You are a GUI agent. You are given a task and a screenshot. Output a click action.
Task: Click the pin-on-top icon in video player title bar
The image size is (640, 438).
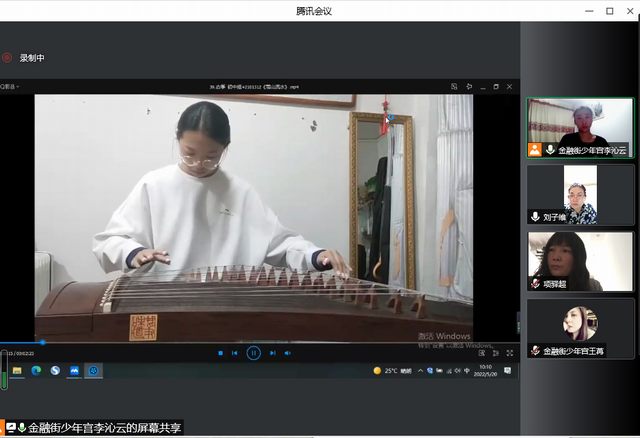coord(469,87)
